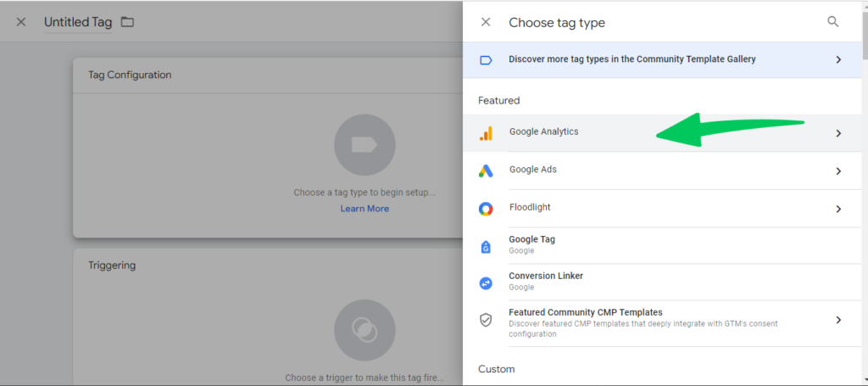Open the Learn More link
Viewport: 868px width, 386px height.
coord(364,209)
